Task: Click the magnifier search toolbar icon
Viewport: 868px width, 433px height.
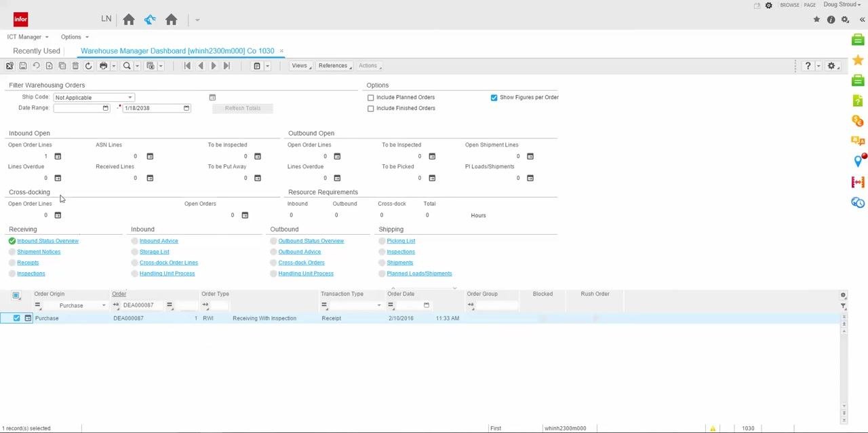Action: [127, 66]
